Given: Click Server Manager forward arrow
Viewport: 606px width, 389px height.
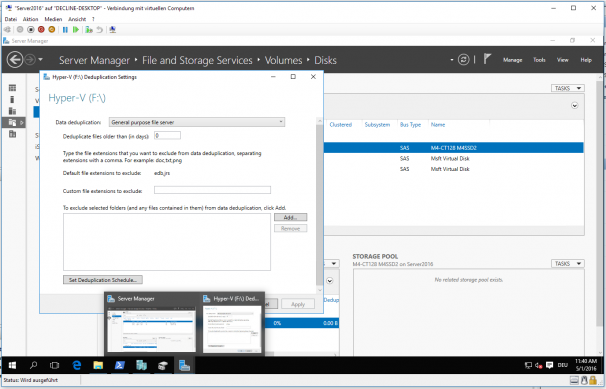Looking at the screenshot, I should [x=30, y=59].
